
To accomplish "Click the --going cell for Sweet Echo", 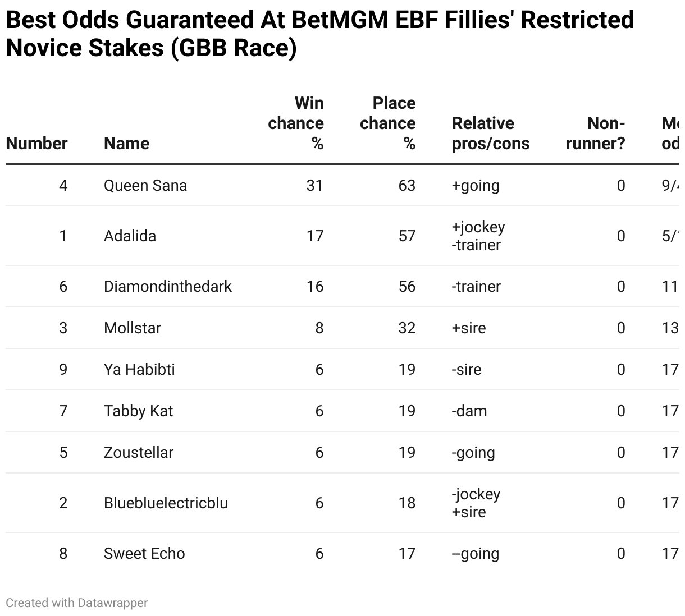I will point(476,554).
